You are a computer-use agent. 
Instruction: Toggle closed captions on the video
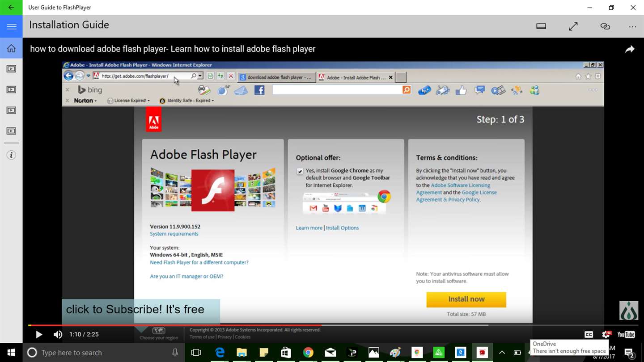pyautogui.click(x=589, y=334)
